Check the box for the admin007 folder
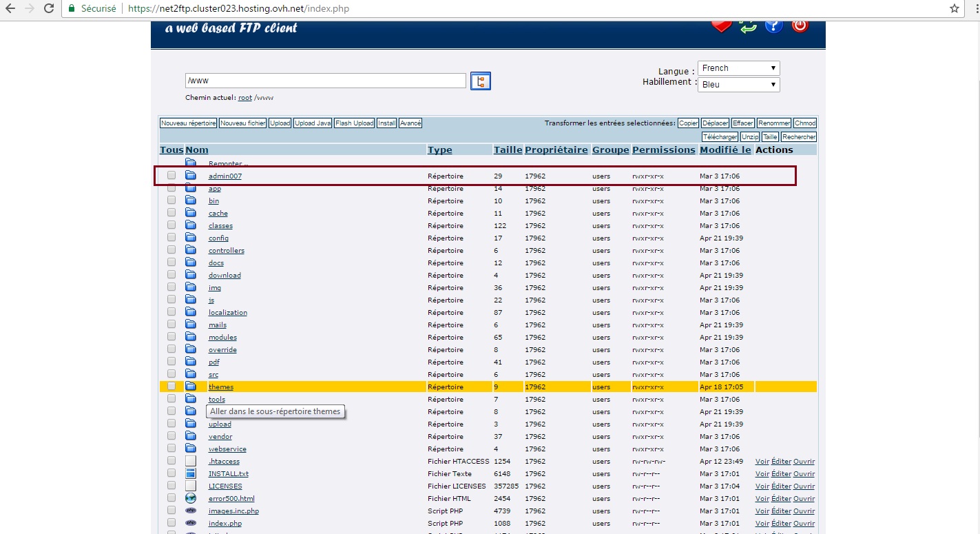The image size is (980, 534). (x=171, y=176)
